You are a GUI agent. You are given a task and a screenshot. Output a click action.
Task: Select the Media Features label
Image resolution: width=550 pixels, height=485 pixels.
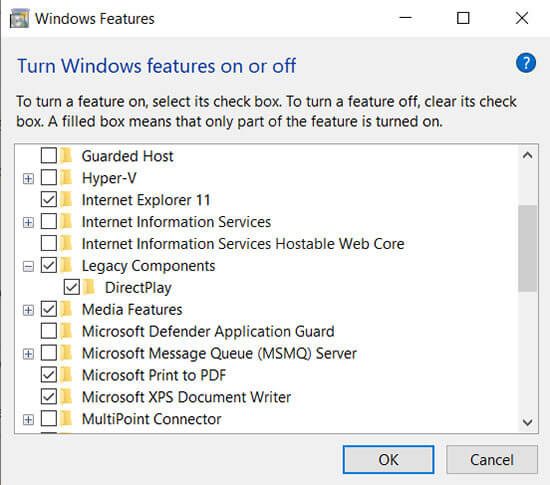point(132,310)
